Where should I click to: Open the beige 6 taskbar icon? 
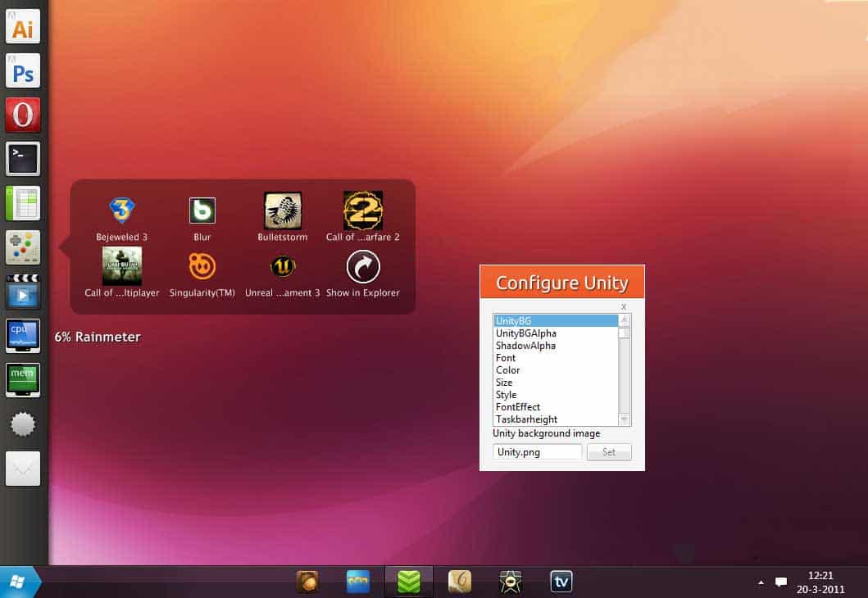coord(460,582)
